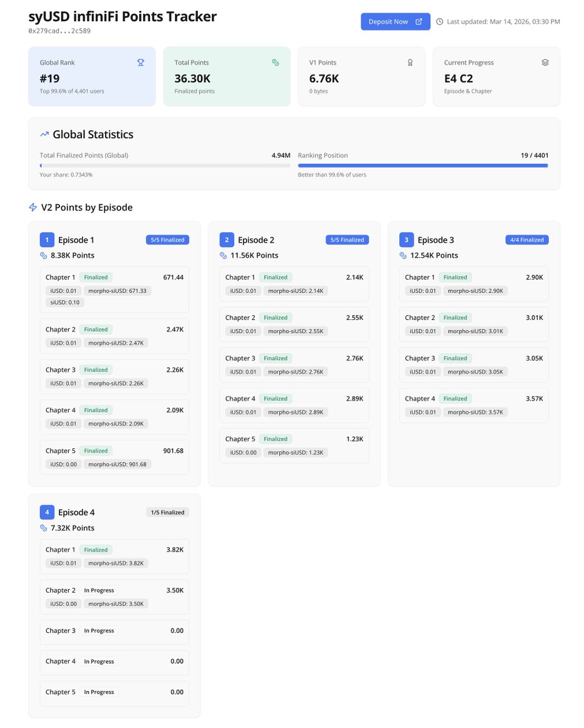584x728 pixels.
Task: Click the Total Finalized Points progress bar
Action: click(165, 165)
